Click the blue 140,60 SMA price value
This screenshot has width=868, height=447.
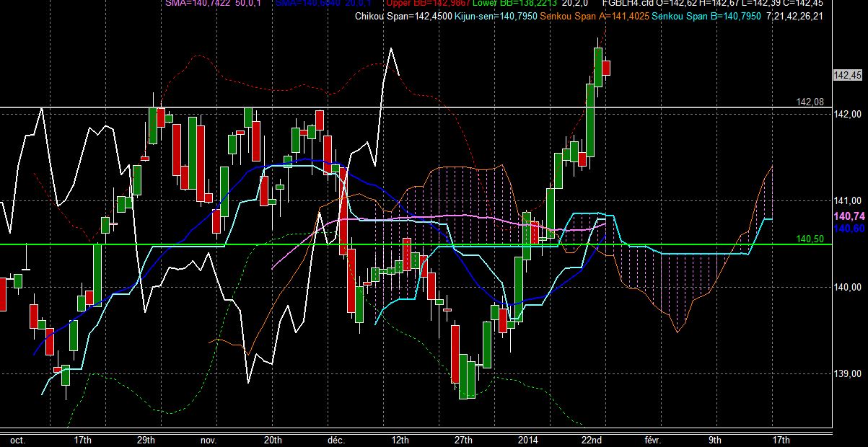(849, 228)
